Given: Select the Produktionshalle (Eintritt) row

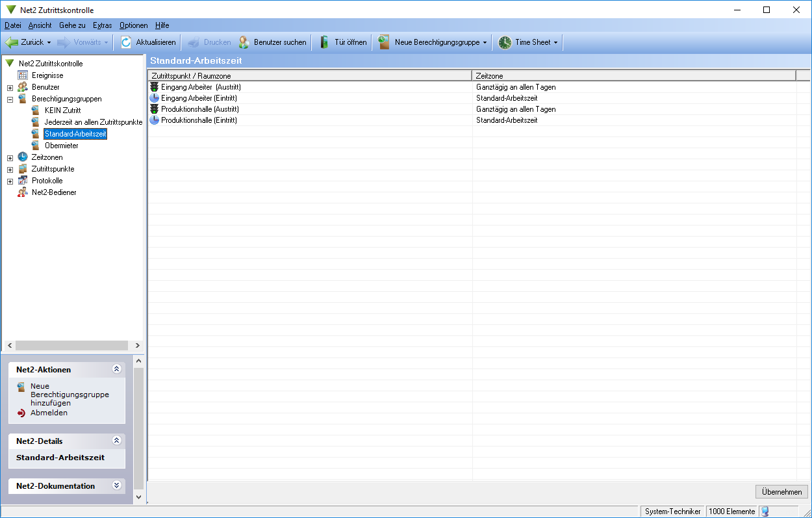Looking at the screenshot, I should [x=199, y=120].
